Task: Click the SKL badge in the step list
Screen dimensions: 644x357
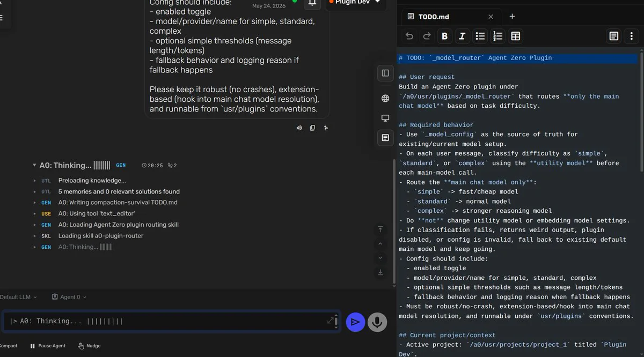Action: coord(46,236)
